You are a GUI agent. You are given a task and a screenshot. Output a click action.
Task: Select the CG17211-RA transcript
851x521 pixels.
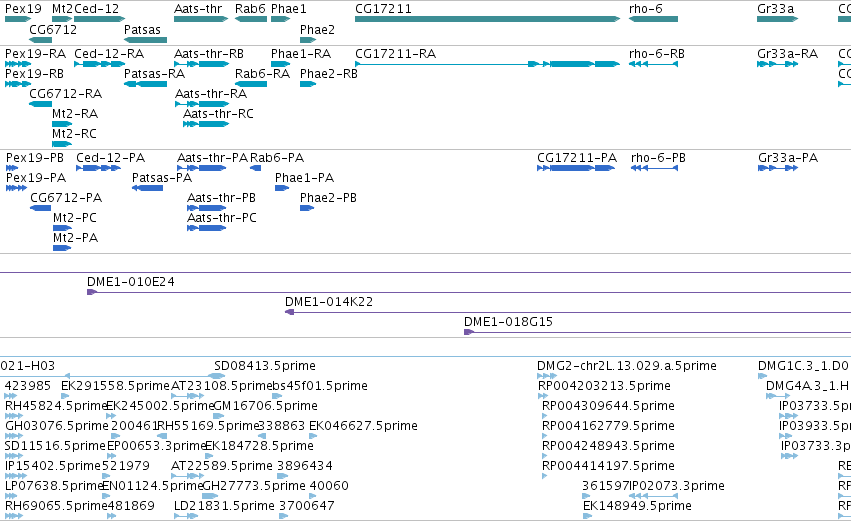(x=487, y=64)
